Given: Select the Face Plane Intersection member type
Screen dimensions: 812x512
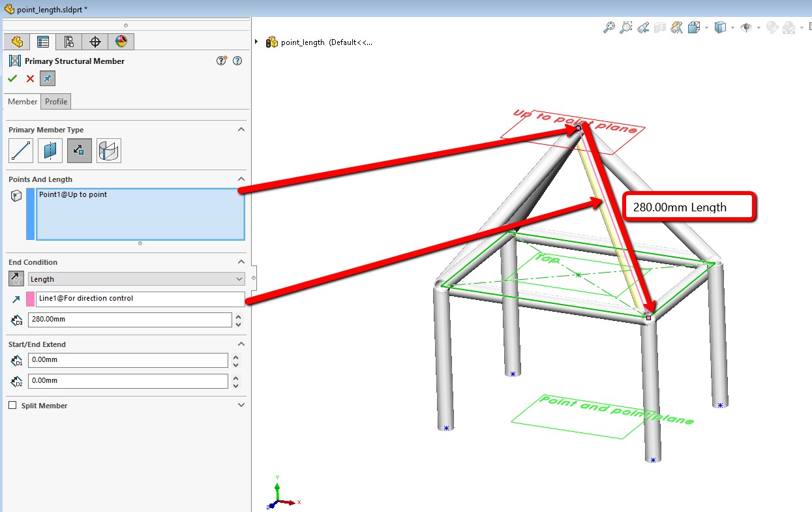Looking at the screenshot, I should point(108,151).
